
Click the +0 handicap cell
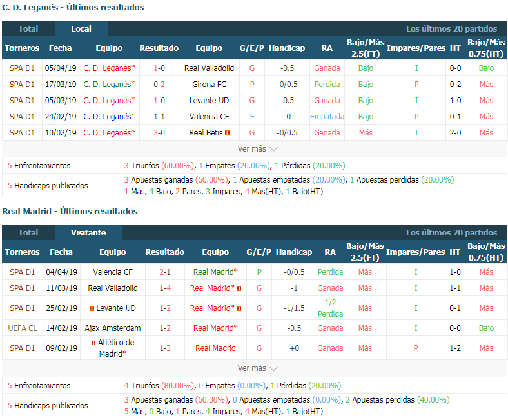[x=294, y=348]
